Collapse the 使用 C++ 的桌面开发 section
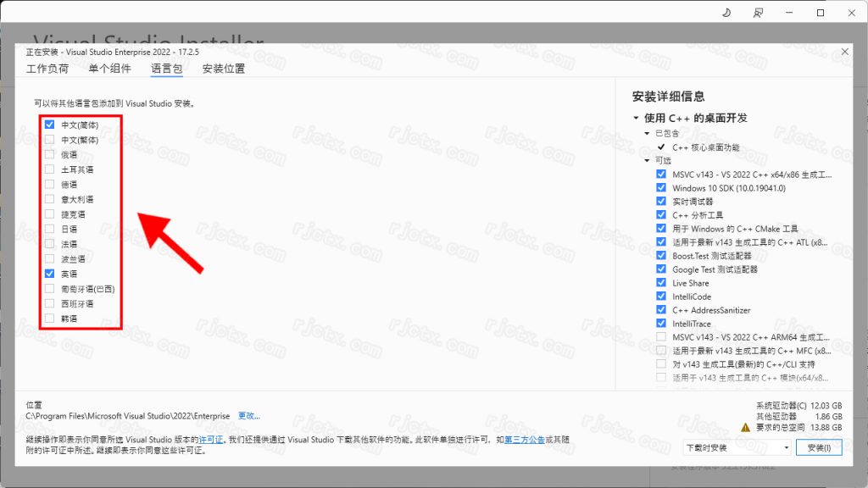 (x=637, y=119)
